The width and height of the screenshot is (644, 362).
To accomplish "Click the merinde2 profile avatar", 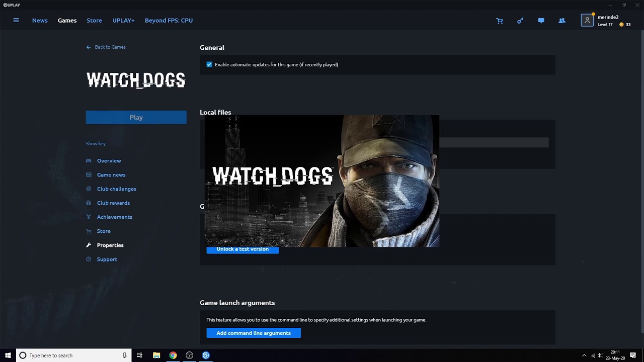I will [x=587, y=21].
